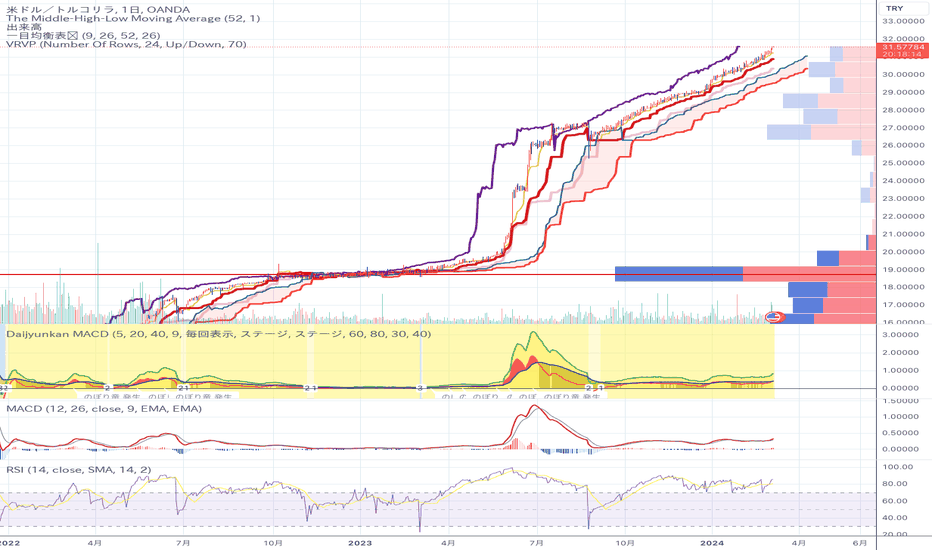
Task: Click the stage marker 3 in Daijyunkan pane
Action: pyautogui.click(x=420, y=388)
